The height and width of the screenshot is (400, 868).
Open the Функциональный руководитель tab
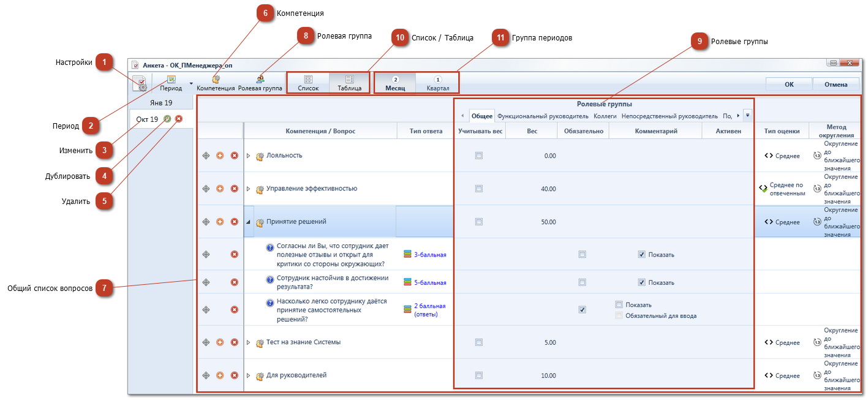(x=543, y=116)
